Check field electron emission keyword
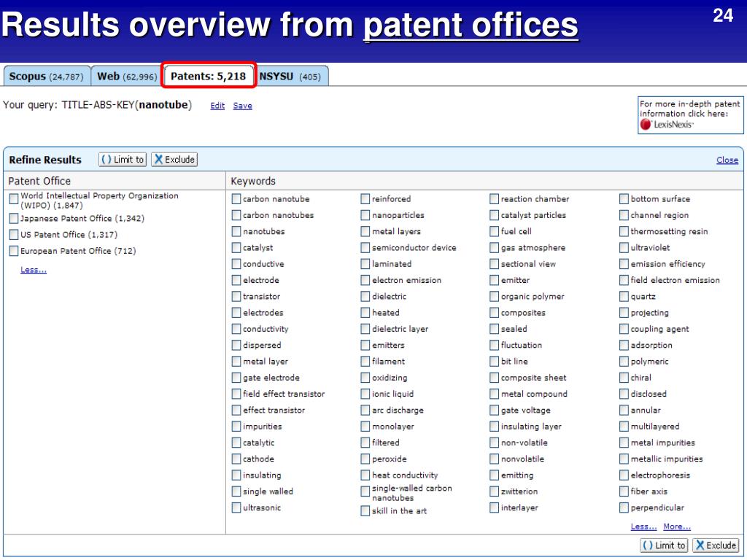This screenshot has width=747, height=560. [x=624, y=280]
